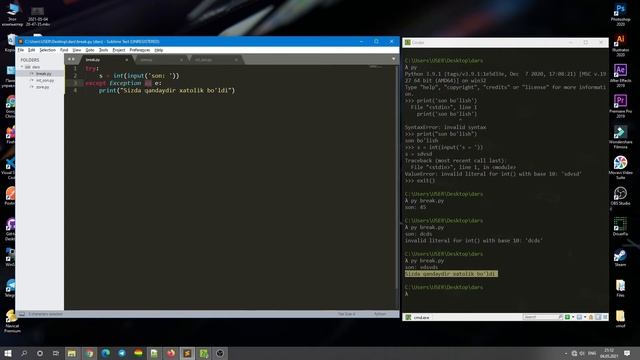Viewport: 640px width, 360px height.
Task: Open Task View on taskbar
Action: [56, 353]
